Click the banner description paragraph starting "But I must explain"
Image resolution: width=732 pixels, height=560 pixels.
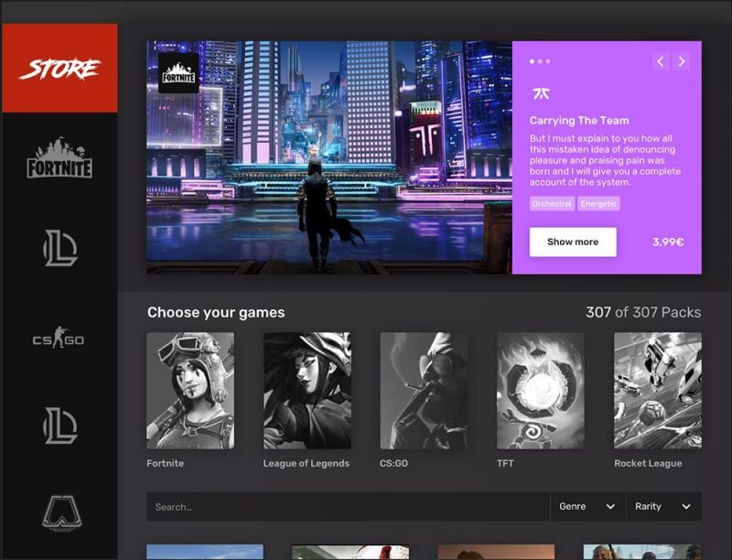coord(605,160)
